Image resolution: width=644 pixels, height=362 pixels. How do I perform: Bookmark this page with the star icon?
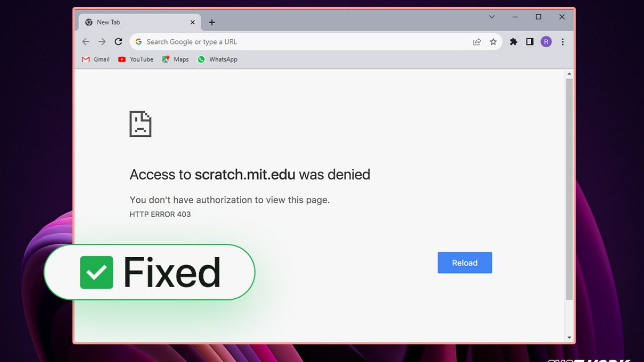click(494, 42)
